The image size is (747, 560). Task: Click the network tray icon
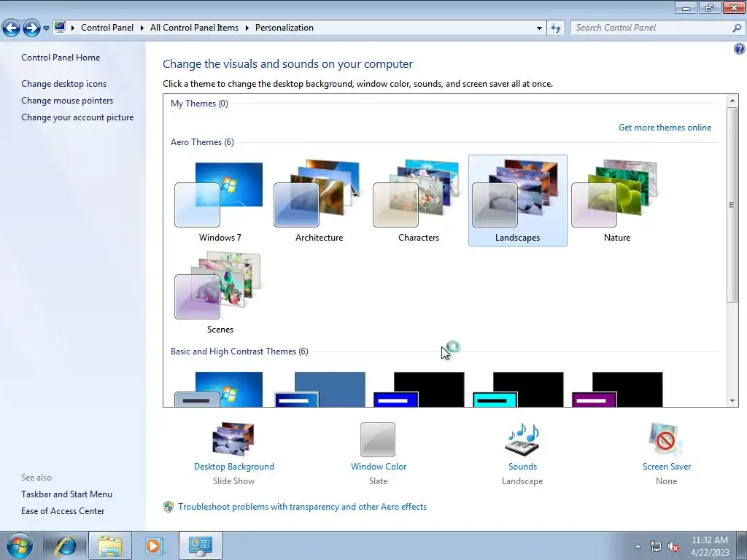656,546
